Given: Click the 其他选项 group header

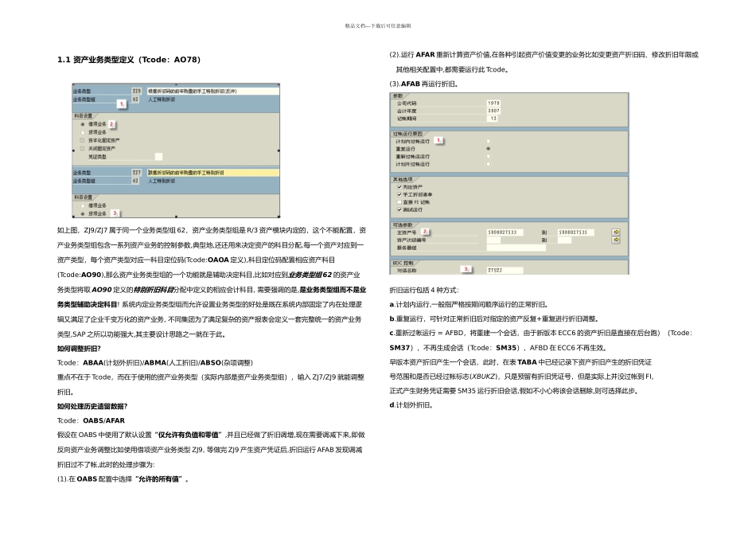Looking at the screenshot, I should [x=403, y=179].
